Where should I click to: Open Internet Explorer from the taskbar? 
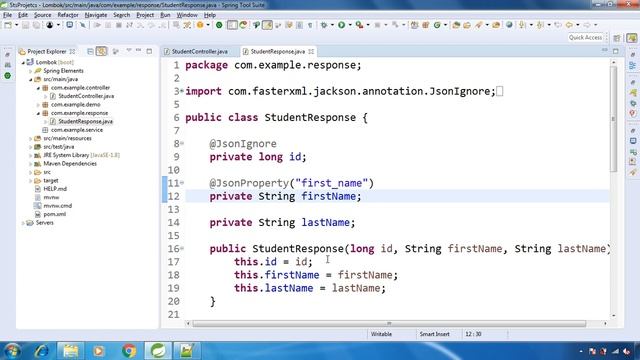coord(42,351)
